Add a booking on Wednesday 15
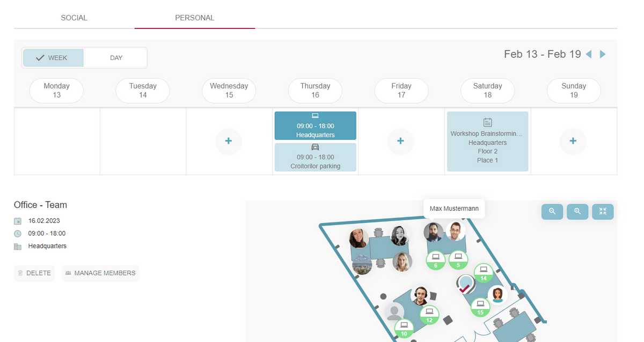Screen dimensions: 644x342 pyautogui.click(x=229, y=141)
